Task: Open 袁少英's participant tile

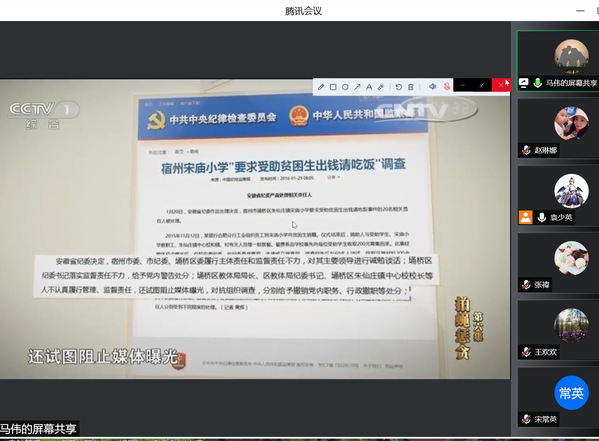Action: click(x=558, y=196)
